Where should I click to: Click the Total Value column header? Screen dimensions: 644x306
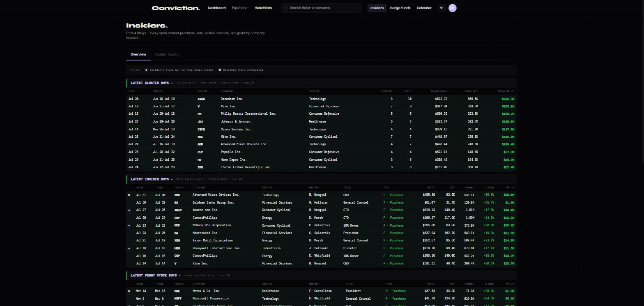506,91
